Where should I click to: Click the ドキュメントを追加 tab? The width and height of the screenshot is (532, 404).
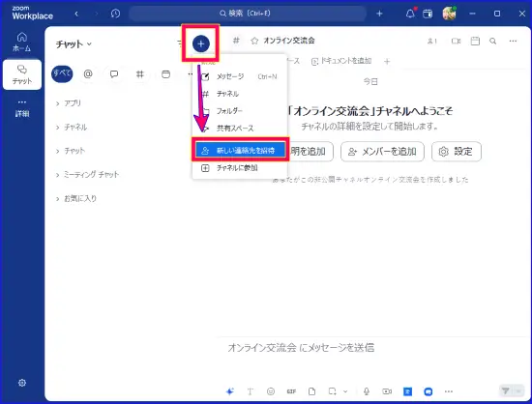coord(341,61)
